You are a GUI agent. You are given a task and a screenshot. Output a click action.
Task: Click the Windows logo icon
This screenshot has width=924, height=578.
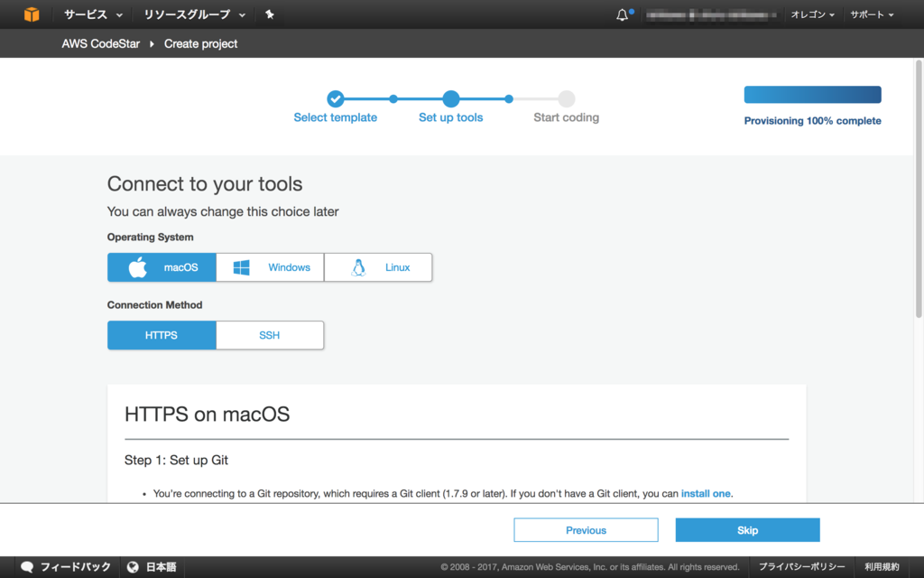242,267
